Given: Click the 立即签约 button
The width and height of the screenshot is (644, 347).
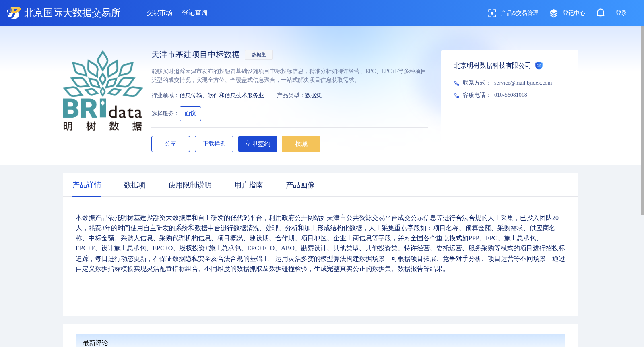Looking at the screenshot, I should point(258,144).
